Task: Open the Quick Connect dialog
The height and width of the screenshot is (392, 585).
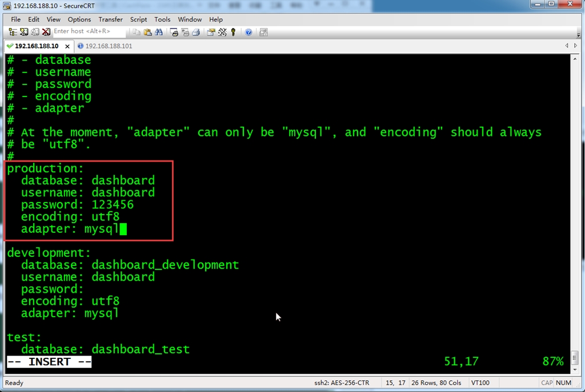Action: 24,33
